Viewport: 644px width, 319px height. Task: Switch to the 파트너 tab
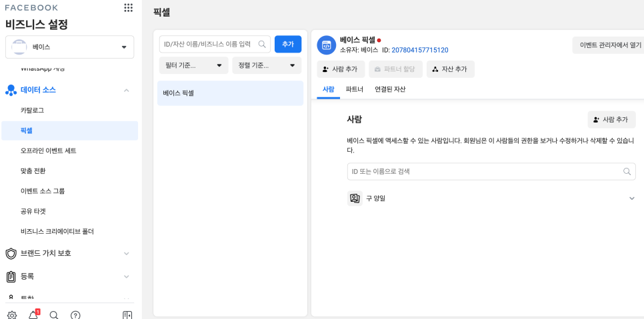click(355, 89)
